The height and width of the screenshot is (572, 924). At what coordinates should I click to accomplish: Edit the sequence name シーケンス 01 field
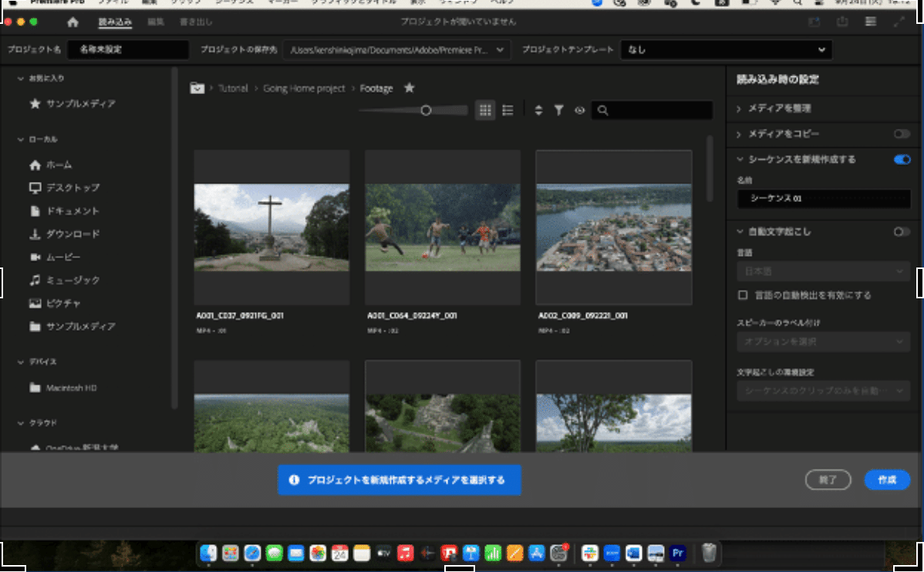pos(823,199)
